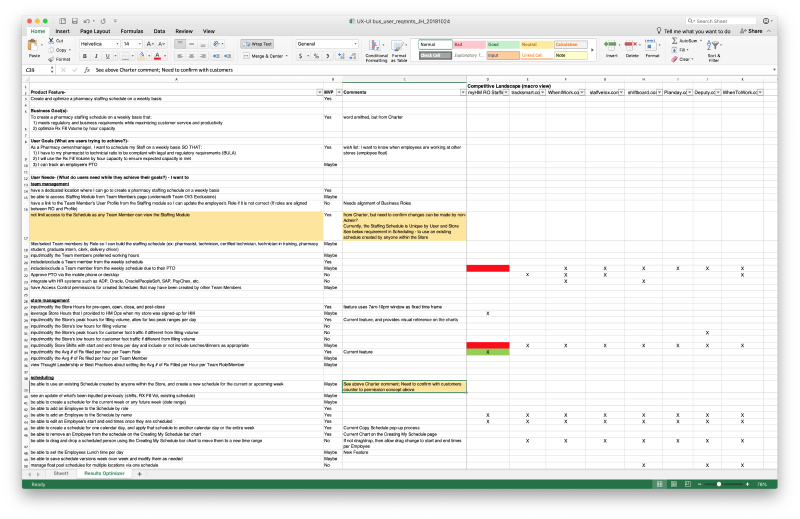Open the Comments column filter dropdown arrow
Screen dimensions: 800x519
[x=463, y=92]
